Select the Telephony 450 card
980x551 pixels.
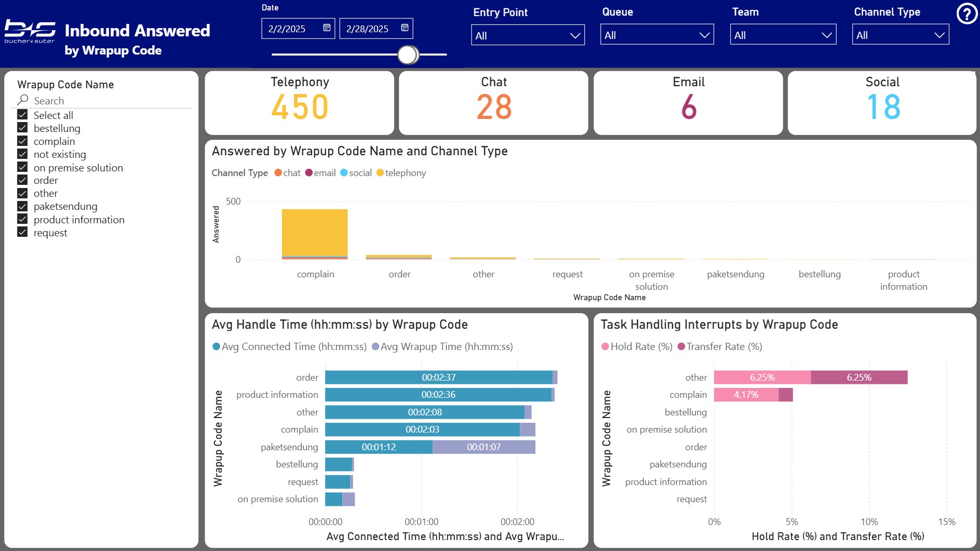click(x=300, y=103)
